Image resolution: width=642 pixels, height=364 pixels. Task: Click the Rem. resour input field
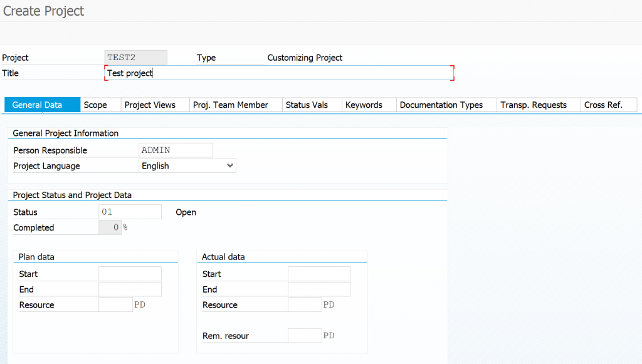coord(305,336)
